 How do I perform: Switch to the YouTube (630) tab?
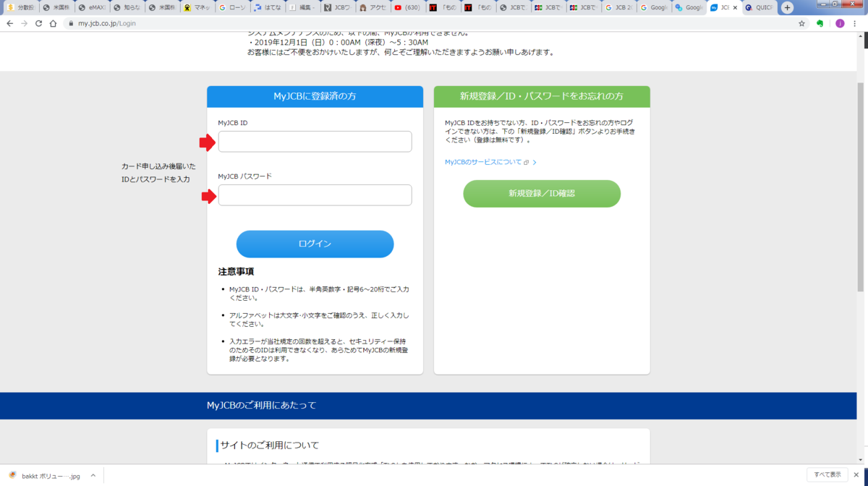pyautogui.click(x=408, y=8)
